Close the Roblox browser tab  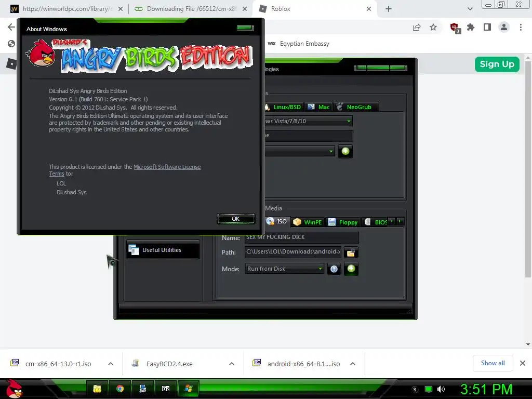pyautogui.click(x=369, y=9)
